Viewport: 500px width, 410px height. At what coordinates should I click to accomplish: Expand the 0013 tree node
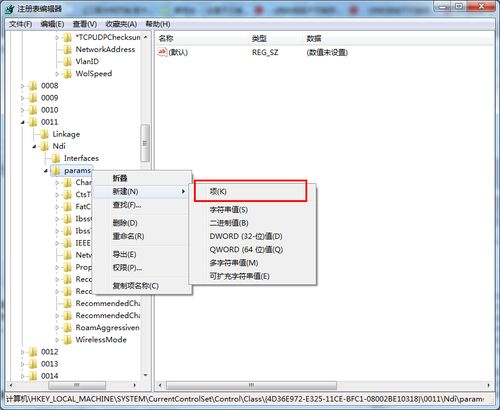tap(23, 364)
